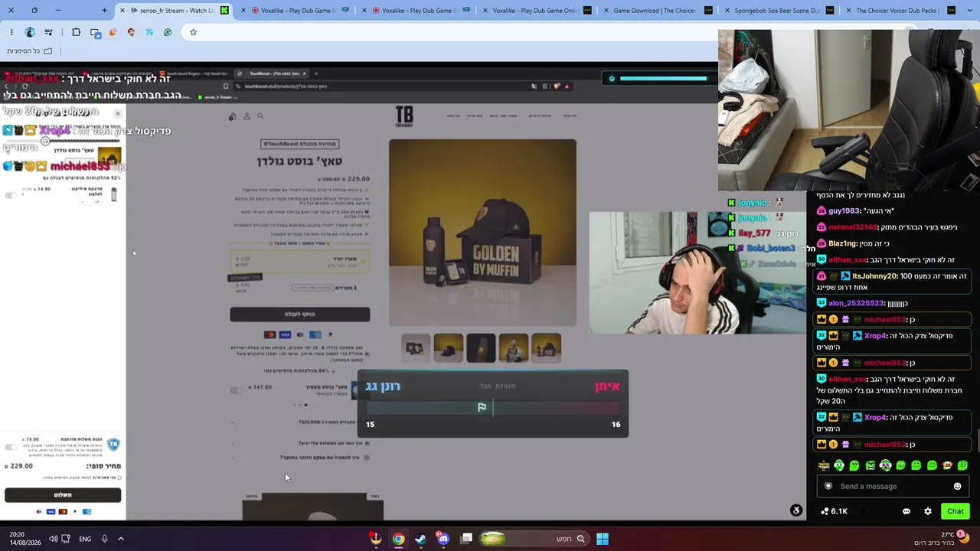Screen dimensions: 980x551
Task: Open Steam from the taskbar
Action: point(420,539)
